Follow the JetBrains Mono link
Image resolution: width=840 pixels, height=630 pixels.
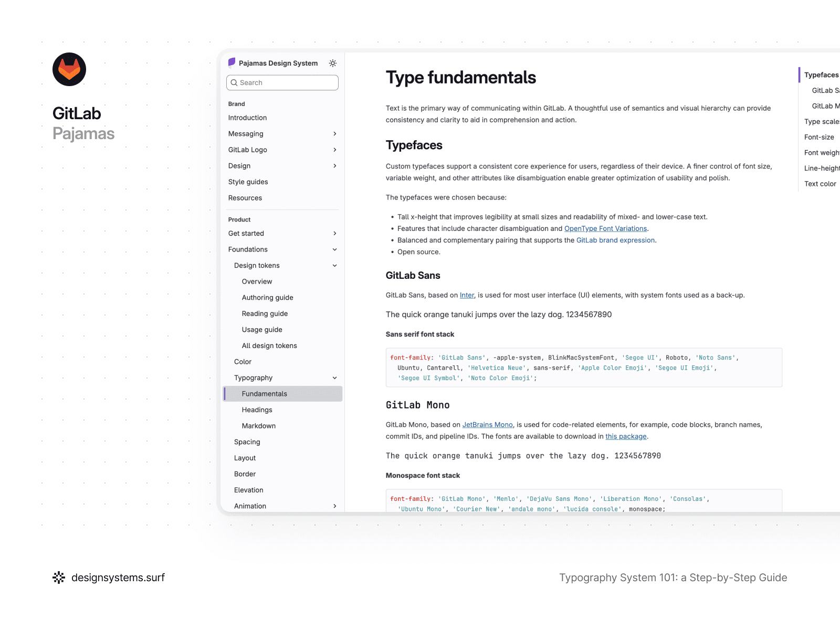(487, 425)
